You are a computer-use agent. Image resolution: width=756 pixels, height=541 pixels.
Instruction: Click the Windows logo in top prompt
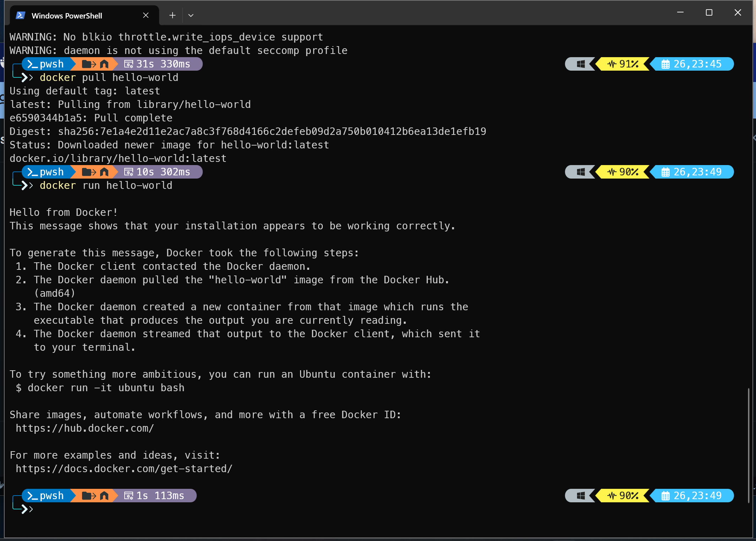(x=581, y=64)
